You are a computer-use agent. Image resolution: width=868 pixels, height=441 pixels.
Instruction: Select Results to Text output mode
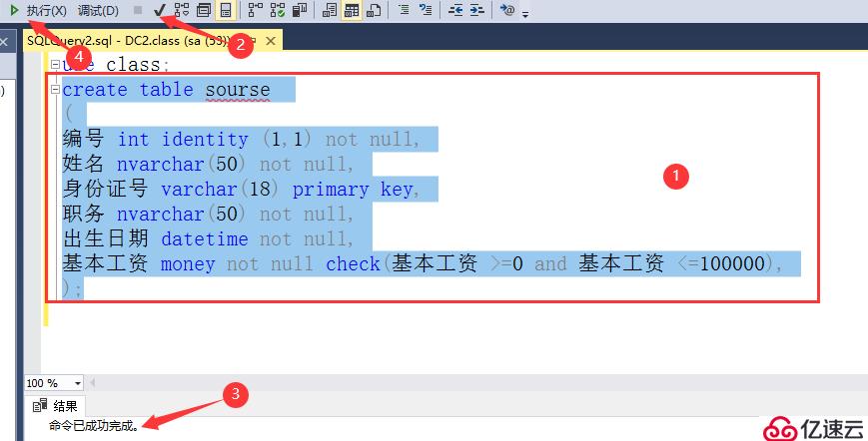pyautogui.click(x=330, y=10)
